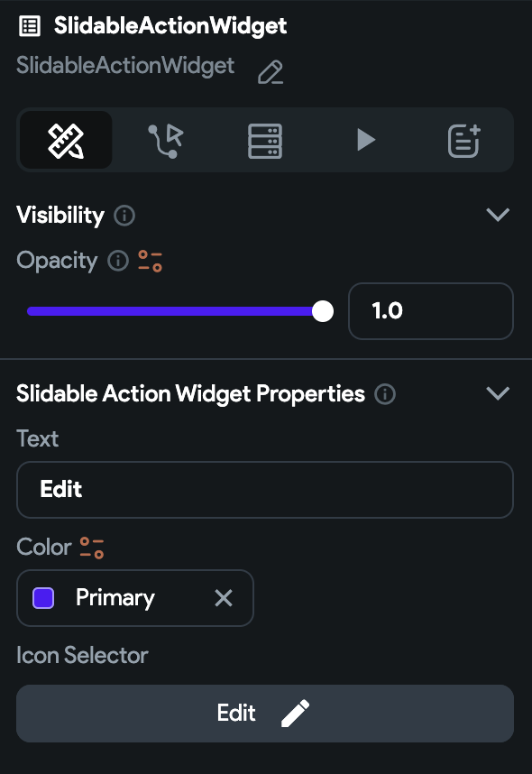Click the Opacity slider handle
532x774 pixels.
323,311
